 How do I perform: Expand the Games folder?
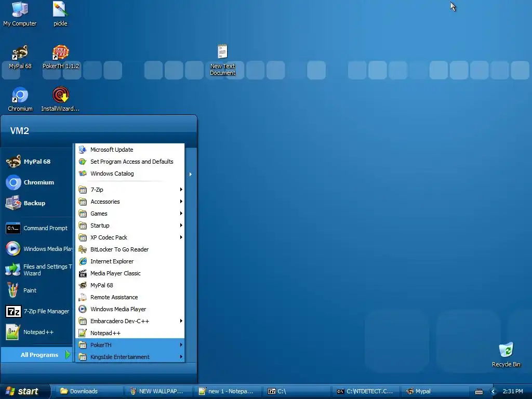click(x=130, y=214)
